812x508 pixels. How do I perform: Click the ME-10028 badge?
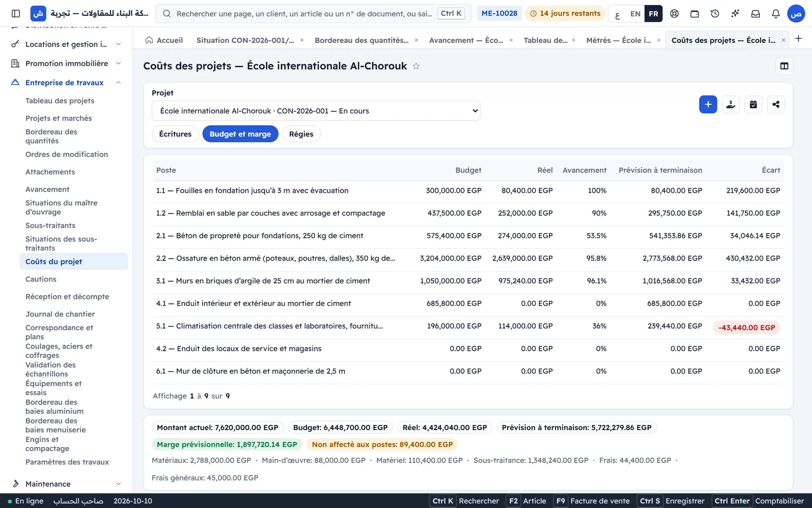499,14
